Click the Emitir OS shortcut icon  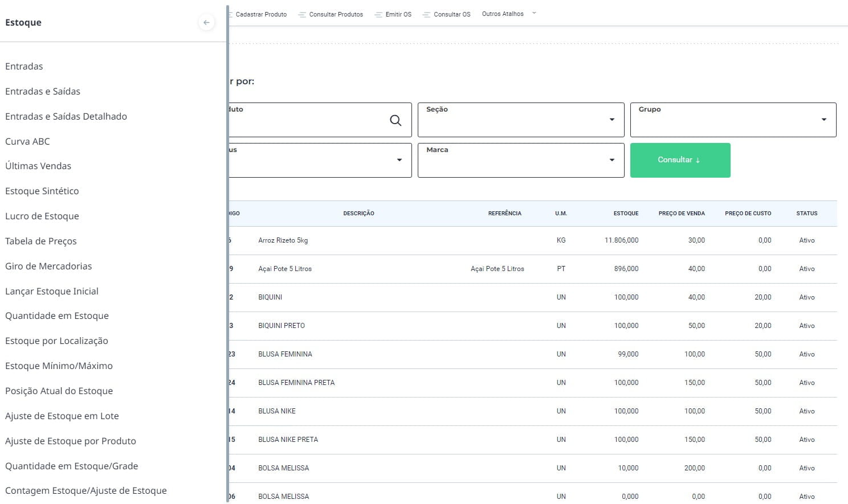click(378, 15)
